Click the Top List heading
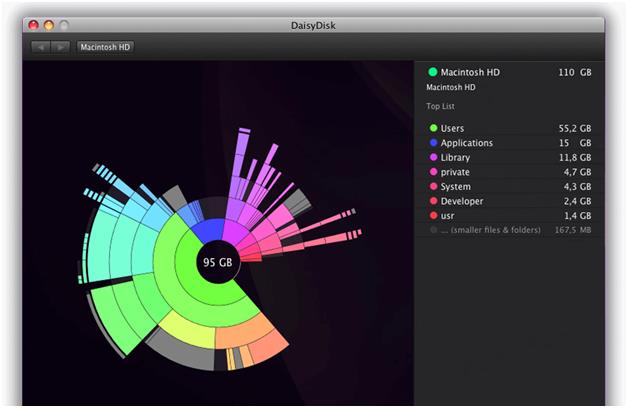 tap(440, 106)
